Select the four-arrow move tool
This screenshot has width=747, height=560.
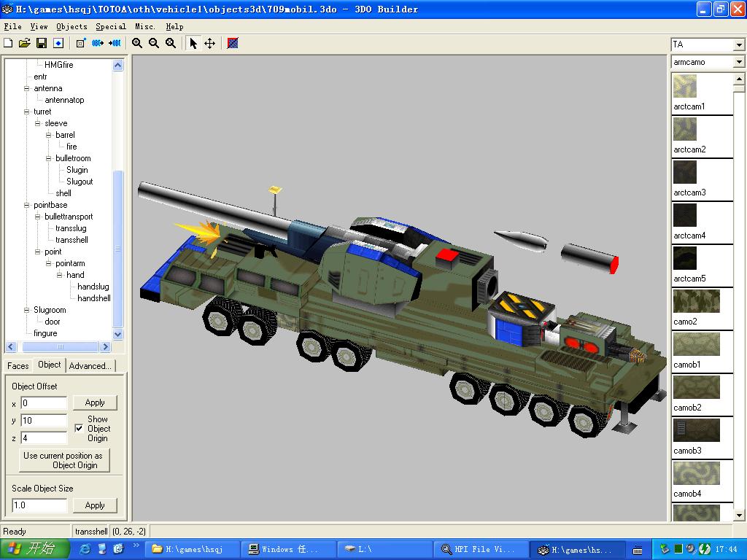[x=209, y=43]
